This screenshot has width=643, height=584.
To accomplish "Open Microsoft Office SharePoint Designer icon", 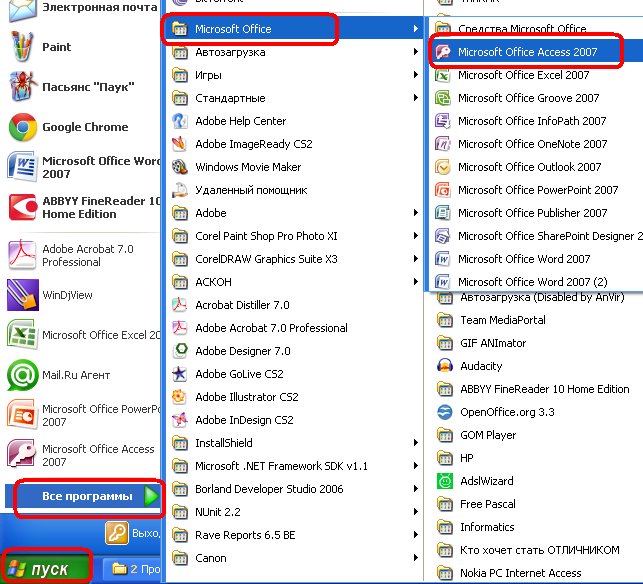I will tap(443, 236).
